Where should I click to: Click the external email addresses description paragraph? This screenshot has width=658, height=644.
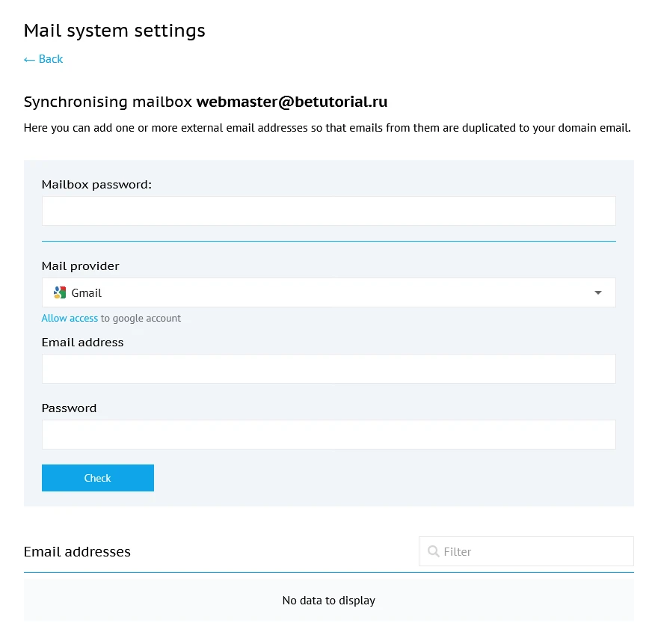(x=327, y=128)
